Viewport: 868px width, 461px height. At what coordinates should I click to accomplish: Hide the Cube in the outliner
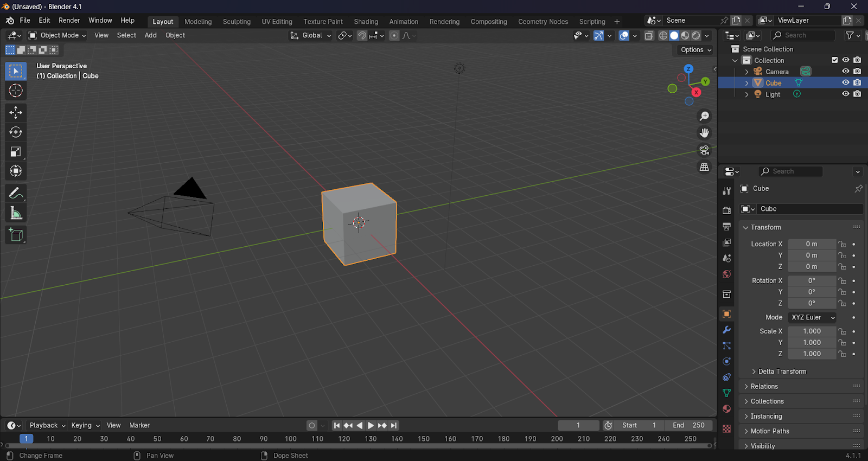[845, 83]
